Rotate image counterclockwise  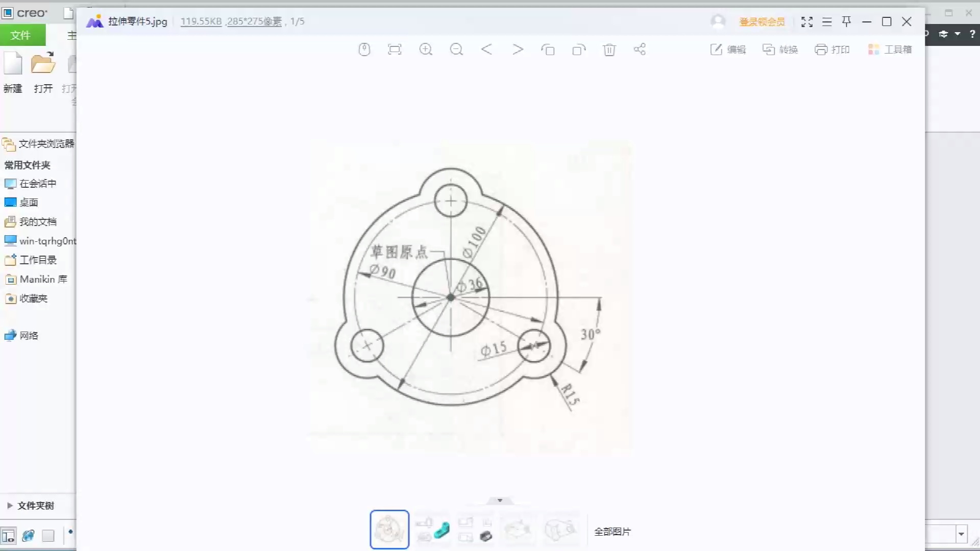(548, 49)
